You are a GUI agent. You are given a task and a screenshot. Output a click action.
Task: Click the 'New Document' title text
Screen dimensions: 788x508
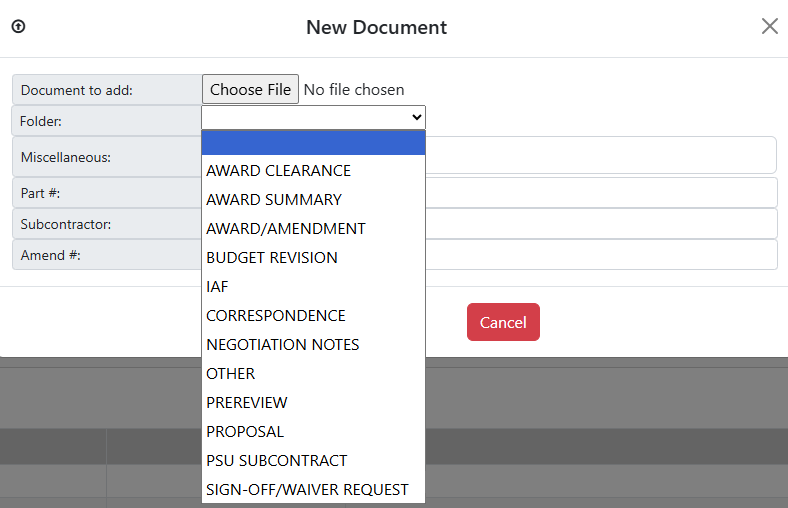[376, 27]
